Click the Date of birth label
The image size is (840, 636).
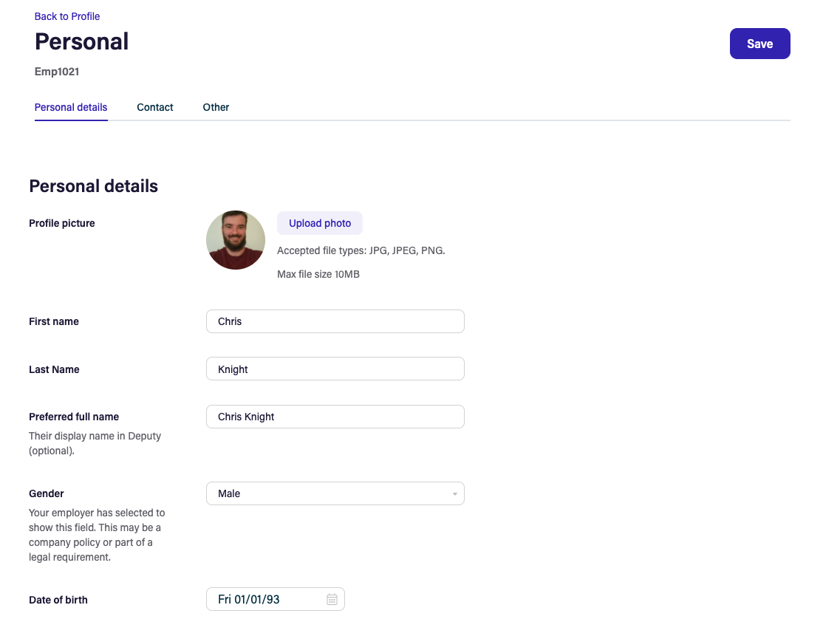58,600
